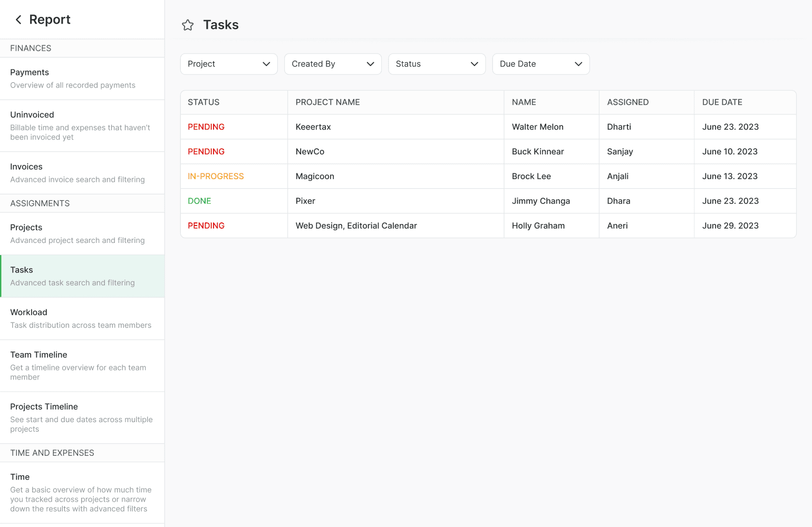The width and height of the screenshot is (812, 527).
Task: View the Projects Timeline report
Action: coord(82,417)
